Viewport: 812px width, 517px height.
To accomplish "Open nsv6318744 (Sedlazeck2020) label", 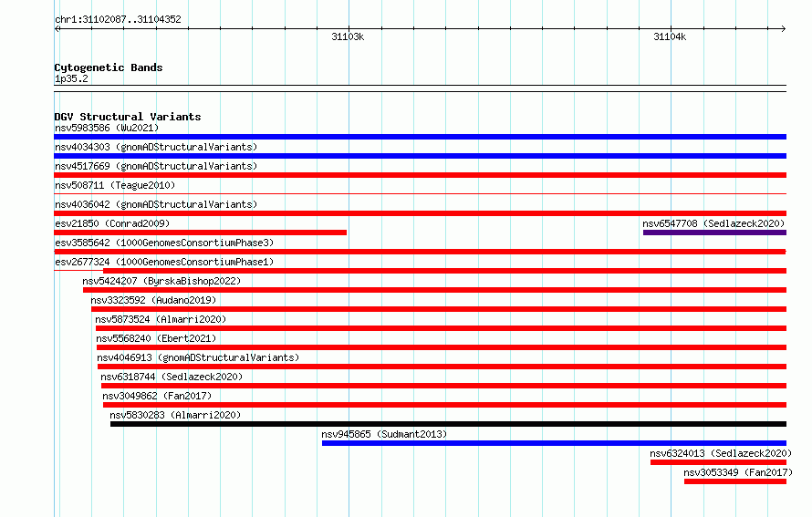I will click(172, 377).
